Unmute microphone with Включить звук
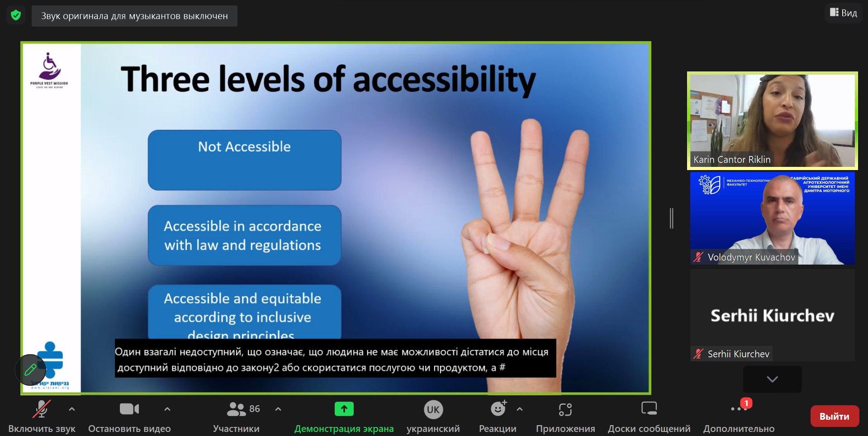 tap(42, 417)
